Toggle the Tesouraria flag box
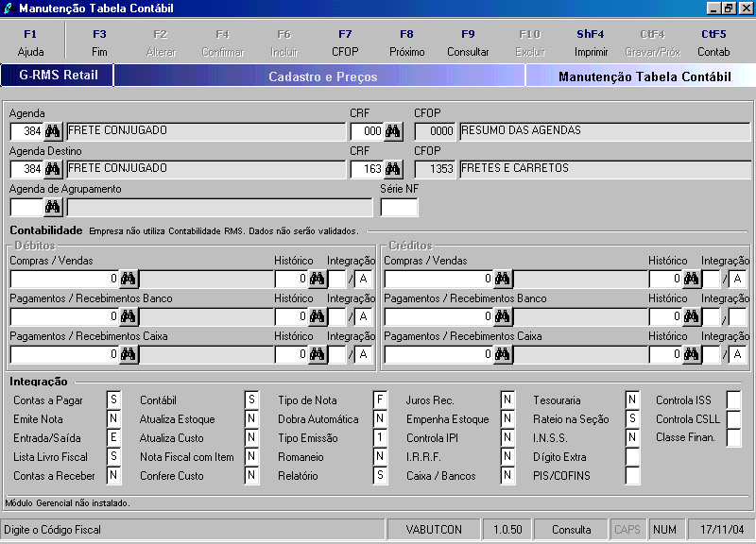The width and height of the screenshot is (756, 544). (x=632, y=399)
